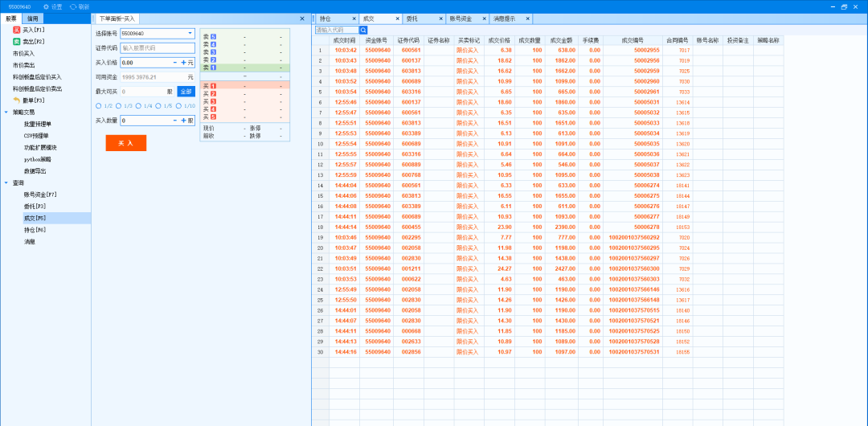Open the 选择账号 account dropdown
Screen dimensions: 868x426
coord(190,33)
